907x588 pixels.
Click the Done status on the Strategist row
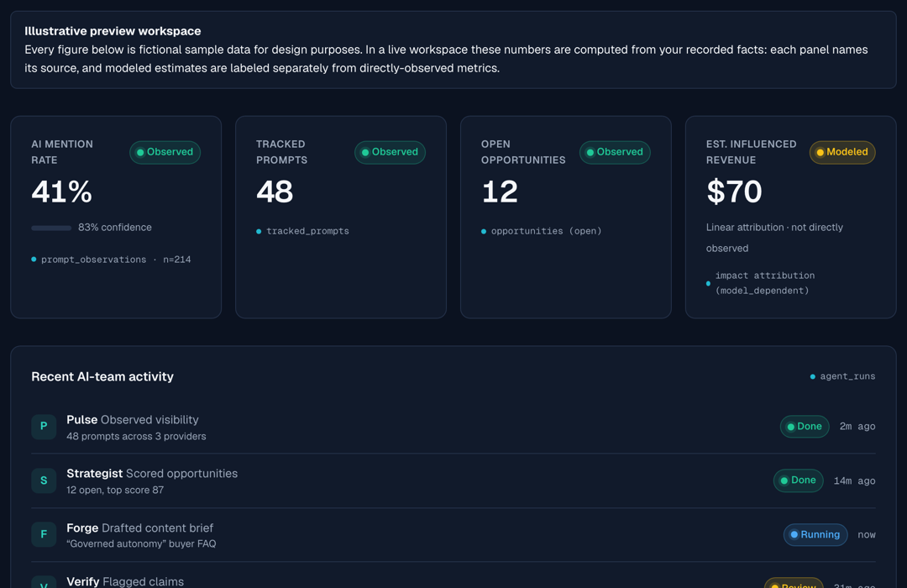(799, 480)
